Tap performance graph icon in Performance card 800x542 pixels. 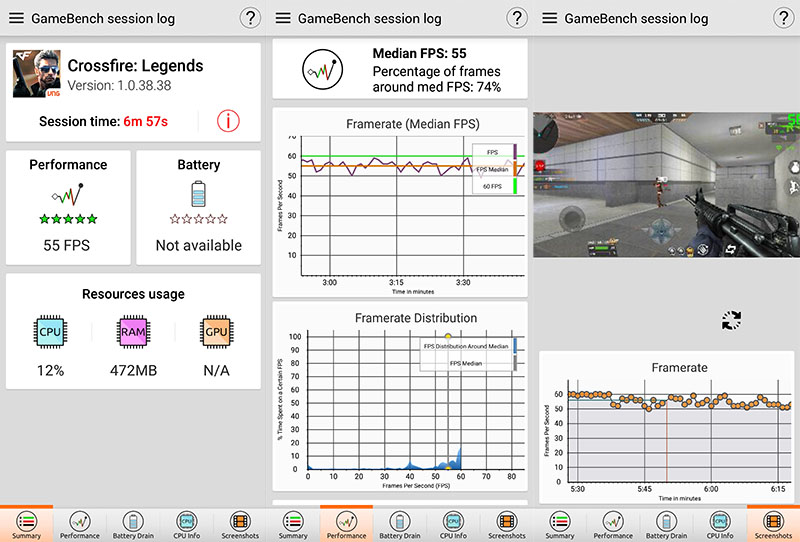click(67, 194)
